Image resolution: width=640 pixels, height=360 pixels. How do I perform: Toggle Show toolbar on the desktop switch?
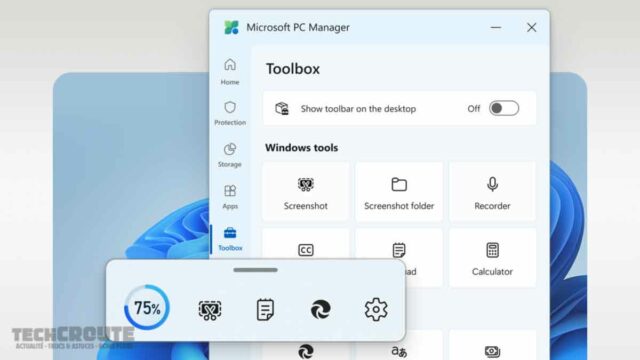pos(504,109)
